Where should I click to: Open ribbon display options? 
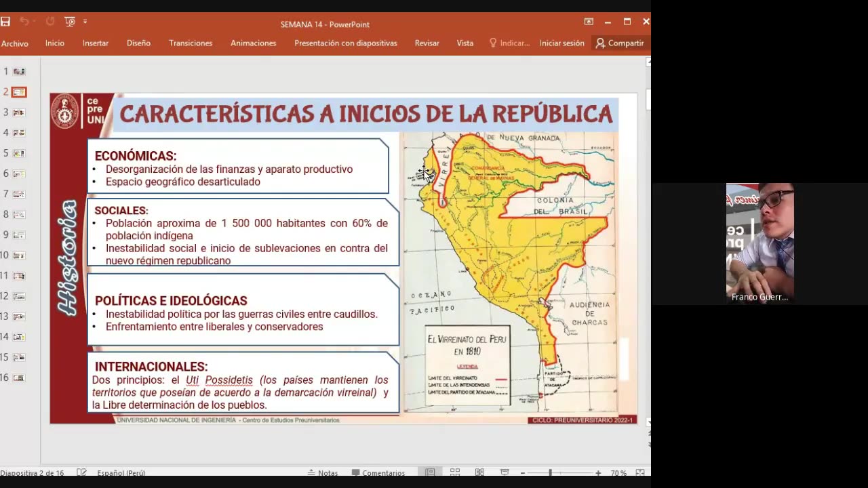click(589, 22)
